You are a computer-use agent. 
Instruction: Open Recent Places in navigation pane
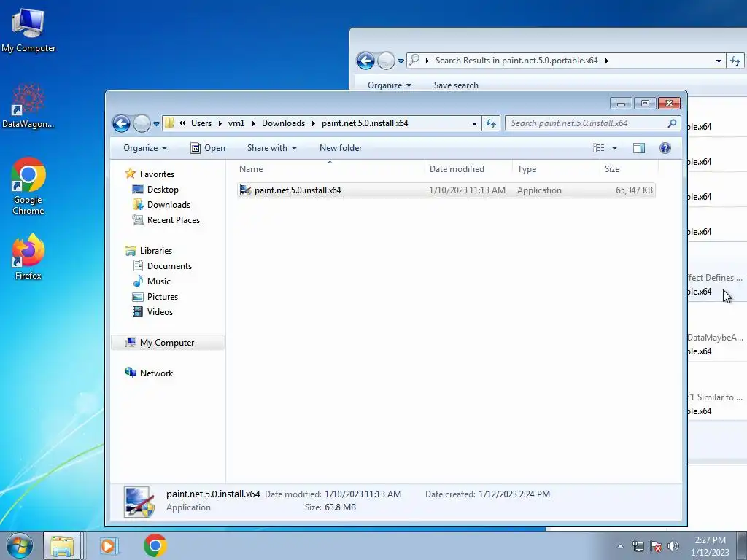coord(174,220)
